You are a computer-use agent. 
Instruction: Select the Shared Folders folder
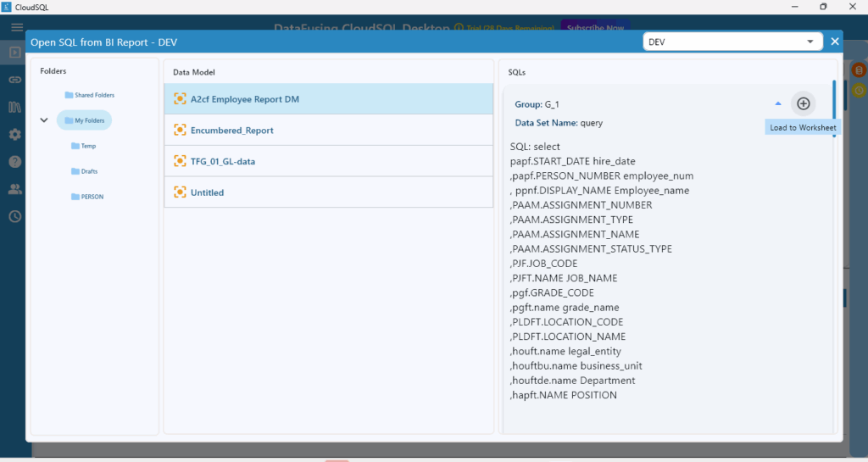point(89,95)
